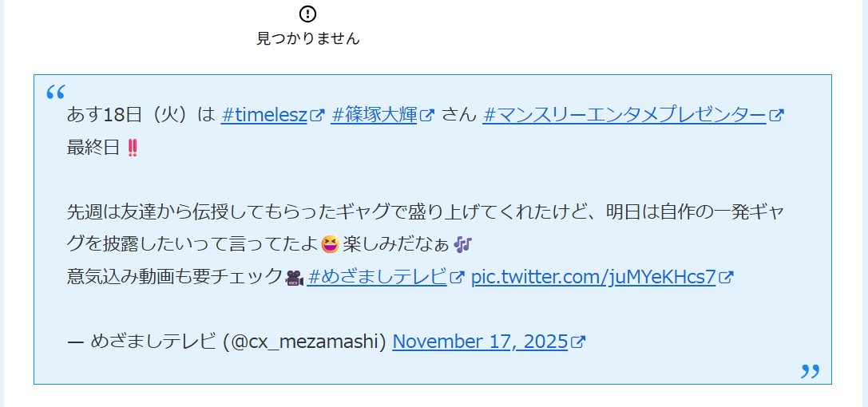Open the #めざましテレビ hashtag link
The height and width of the screenshot is (407, 868).
377,277
